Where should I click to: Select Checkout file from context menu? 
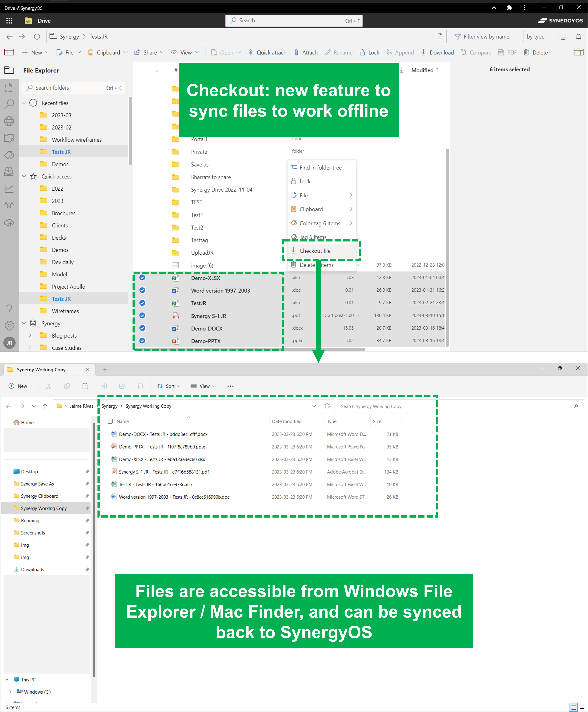[322, 251]
